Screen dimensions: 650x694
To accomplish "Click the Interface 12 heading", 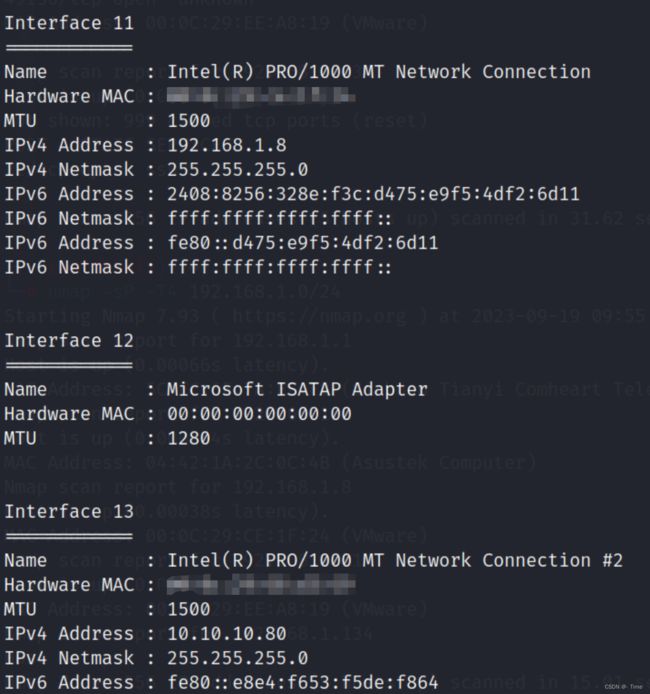I will [x=69, y=341].
